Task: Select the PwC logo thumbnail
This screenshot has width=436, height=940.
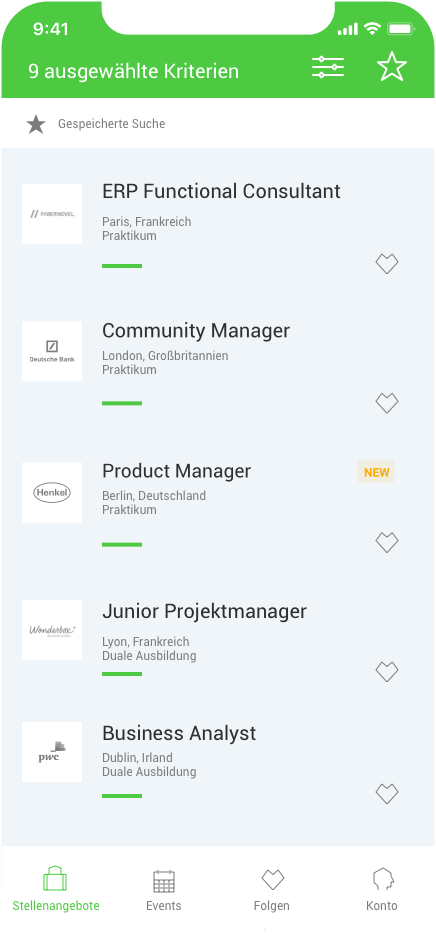Action: (52, 752)
